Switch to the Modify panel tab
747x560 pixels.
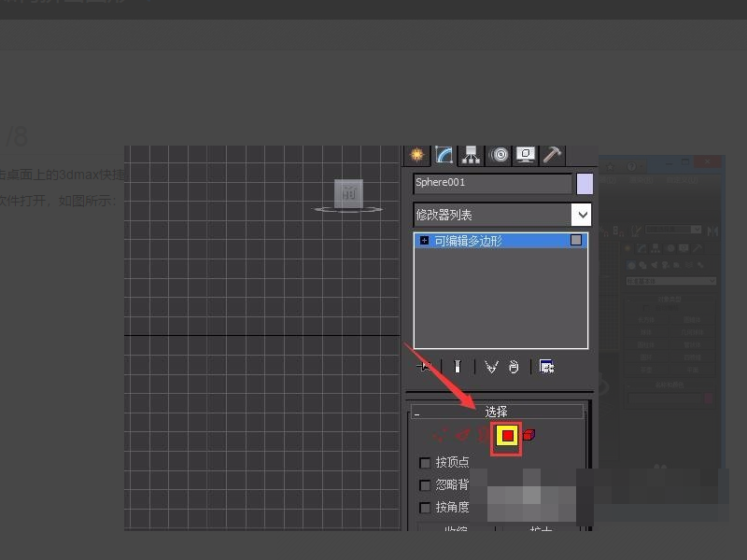click(444, 155)
